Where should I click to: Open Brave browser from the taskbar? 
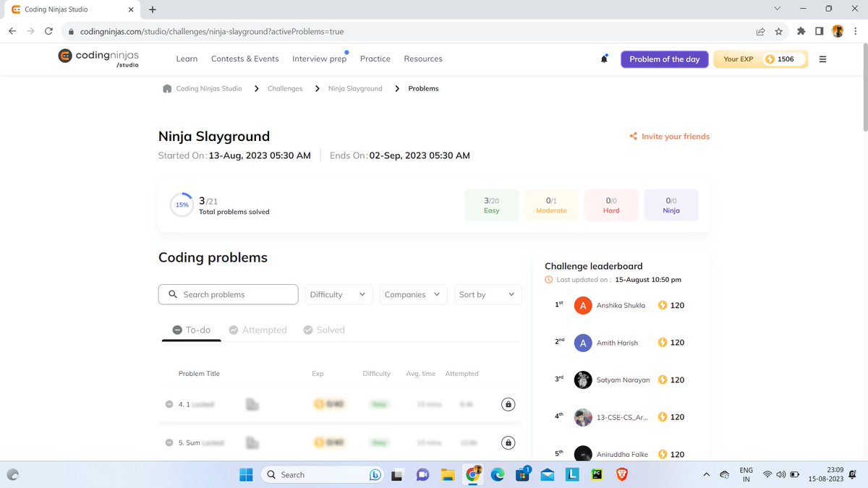(x=621, y=474)
